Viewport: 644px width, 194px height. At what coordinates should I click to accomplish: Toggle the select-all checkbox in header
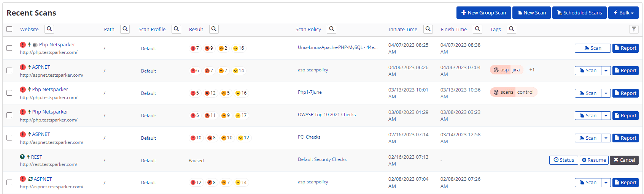coord(10,29)
